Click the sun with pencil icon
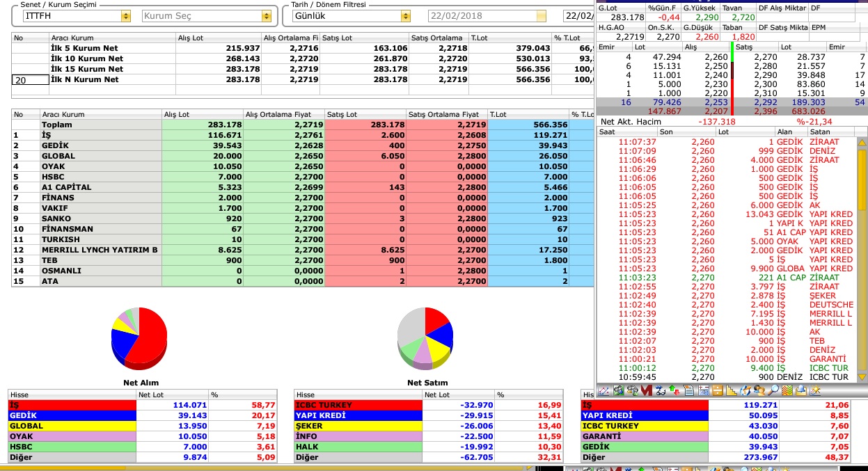 pyautogui.click(x=815, y=390)
